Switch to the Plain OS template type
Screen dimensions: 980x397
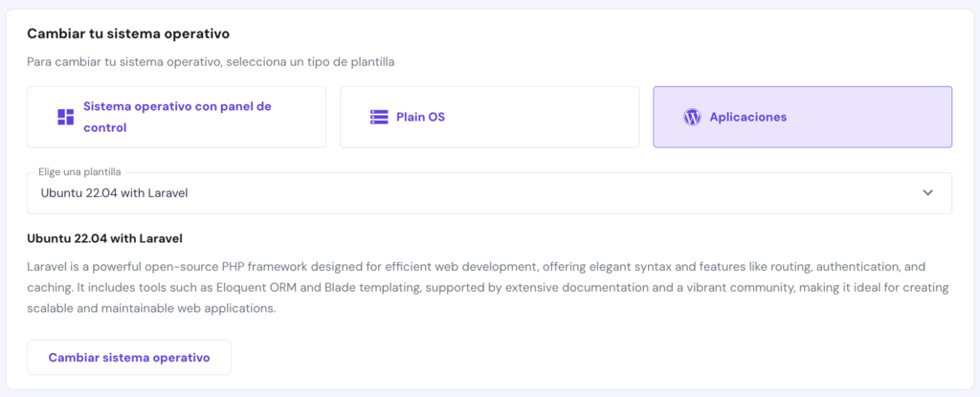(x=489, y=117)
